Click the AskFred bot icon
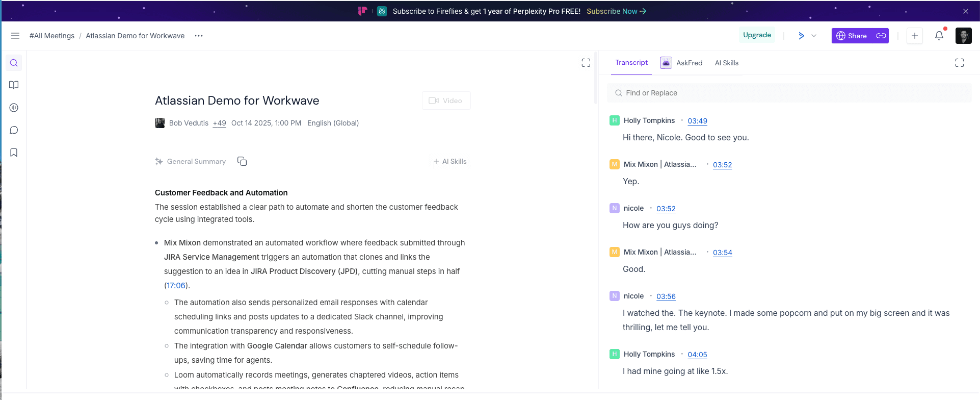Screen dimensions: 980x400 tap(666, 63)
